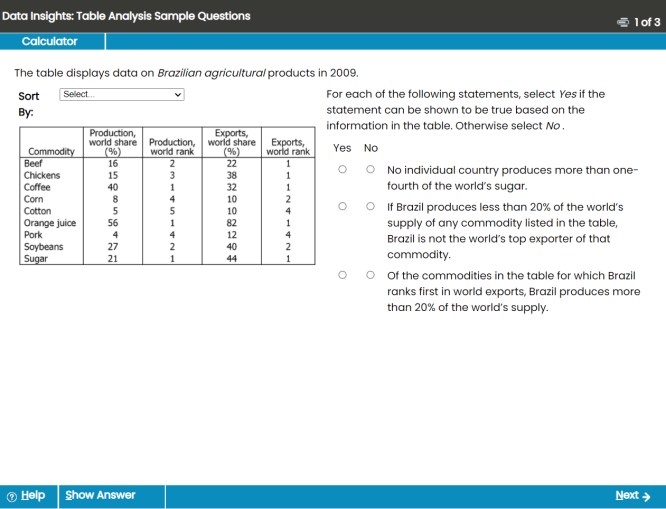This screenshot has height=509, width=666.
Task: Click the Orange juice row label
Action: pyautogui.click(x=50, y=223)
